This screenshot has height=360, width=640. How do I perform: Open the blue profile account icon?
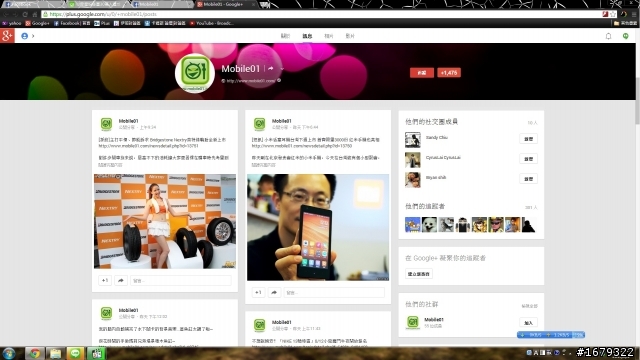coord(24,36)
